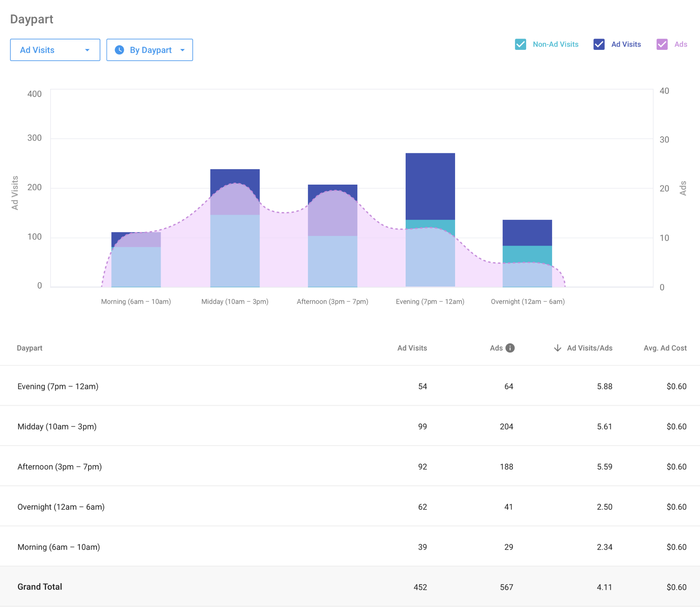Click the Overnight bar's teal segment

527,254
